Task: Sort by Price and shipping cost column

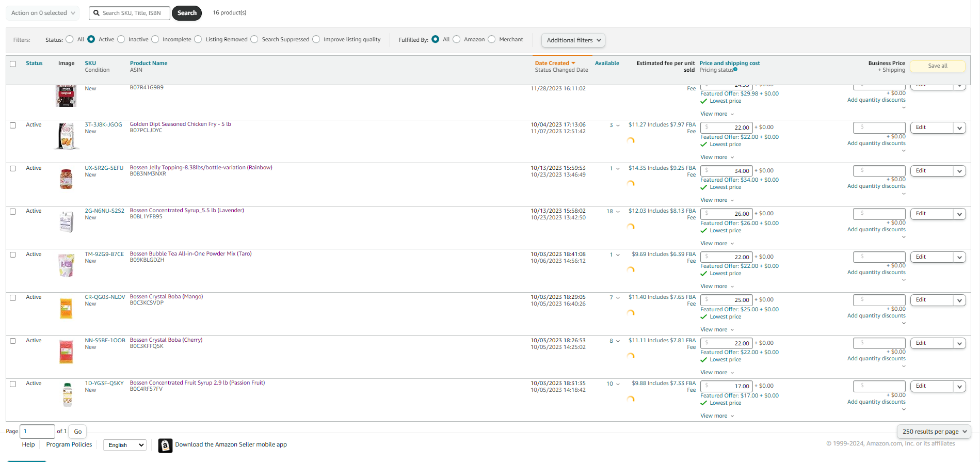Action: [x=730, y=63]
